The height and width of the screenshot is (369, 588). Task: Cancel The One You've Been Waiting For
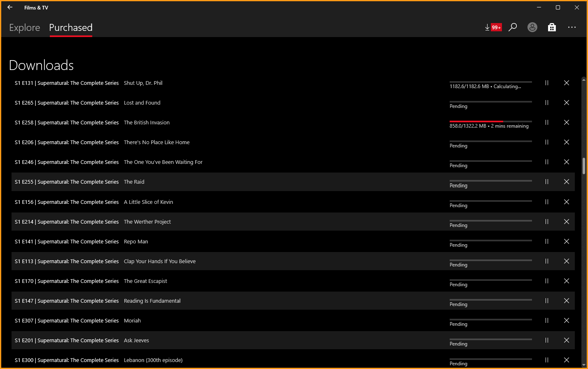point(567,162)
